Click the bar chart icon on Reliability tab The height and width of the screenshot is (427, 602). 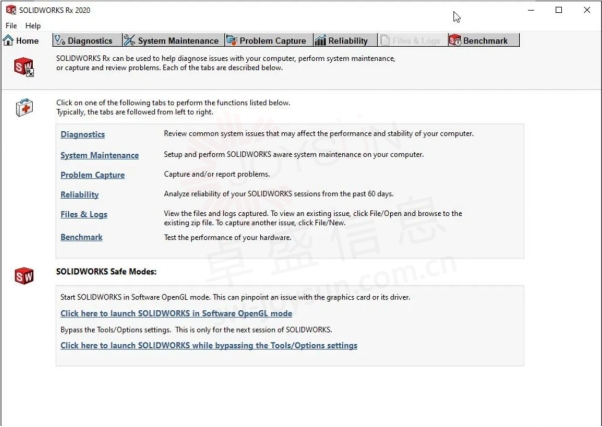click(x=320, y=40)
